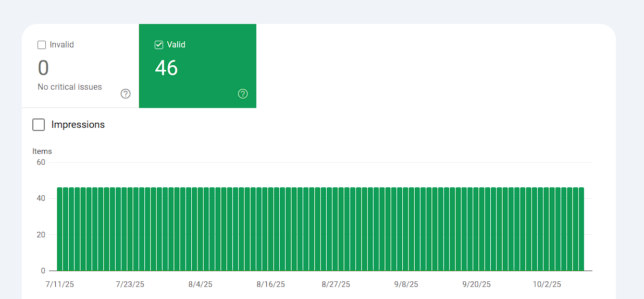Image resolution: width=644 pixels, height=299 pixels.
Task: Click the No critical issues text
Action: (70, 87)
